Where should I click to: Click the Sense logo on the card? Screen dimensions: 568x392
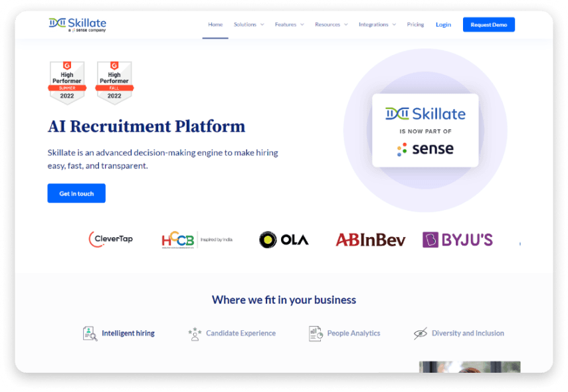425,150
